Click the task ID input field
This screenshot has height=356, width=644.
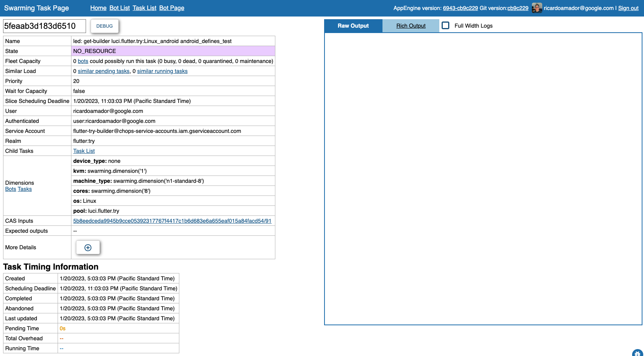(x=45, y=26)
